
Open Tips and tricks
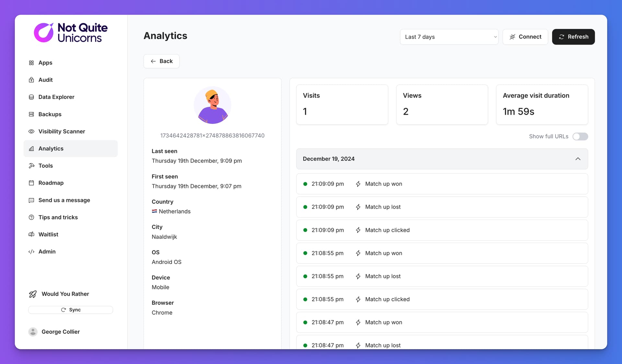pos(71,217)
